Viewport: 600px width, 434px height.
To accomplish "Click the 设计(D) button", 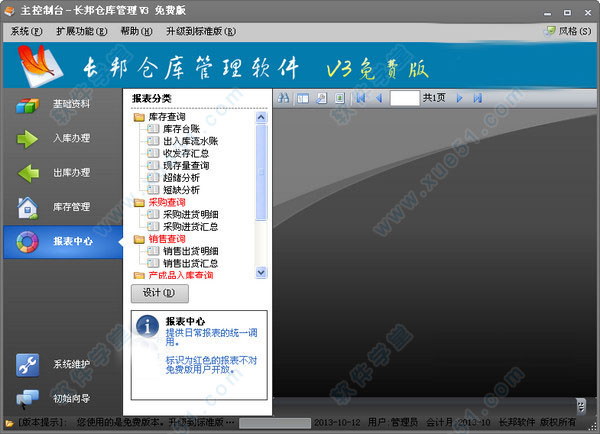I will click(160, 293).
